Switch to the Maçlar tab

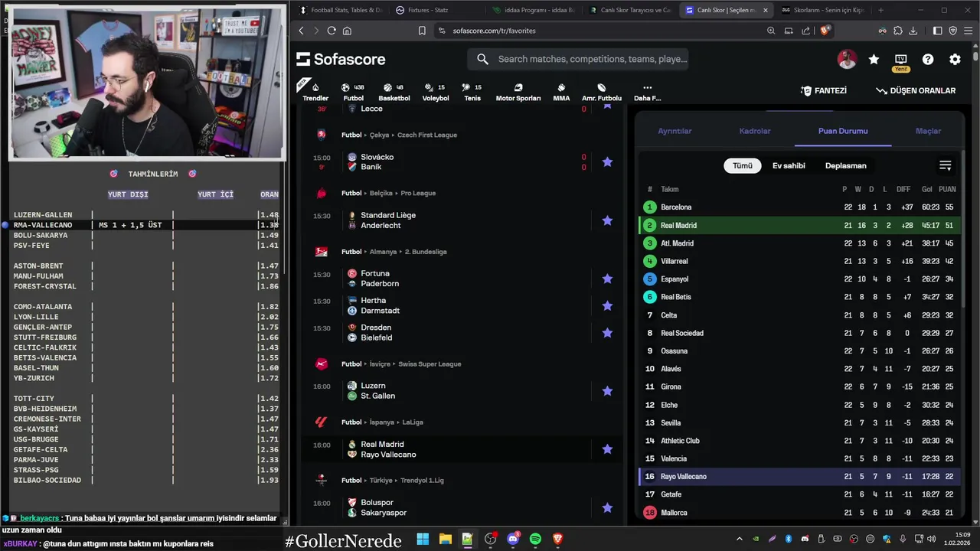(928, 131)
